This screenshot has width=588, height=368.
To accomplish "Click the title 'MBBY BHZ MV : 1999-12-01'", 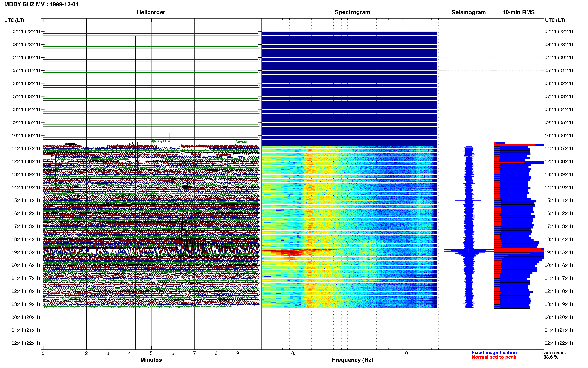I will coord(41,4).
